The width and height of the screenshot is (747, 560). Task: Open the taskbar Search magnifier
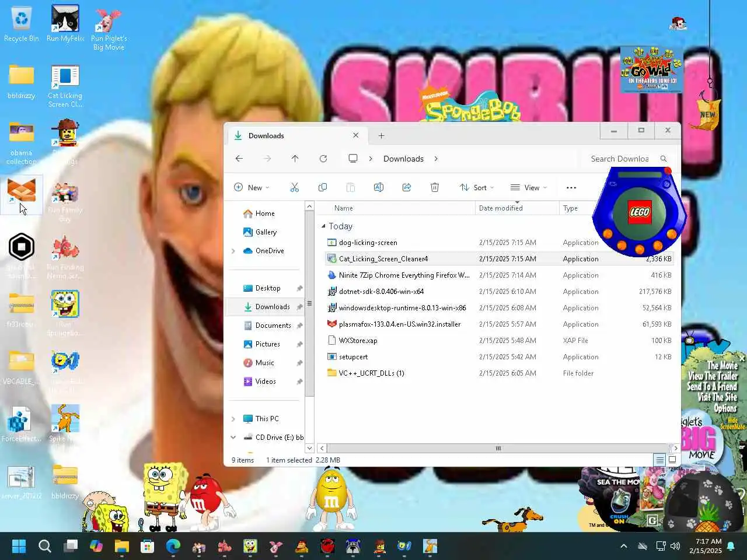44,546
